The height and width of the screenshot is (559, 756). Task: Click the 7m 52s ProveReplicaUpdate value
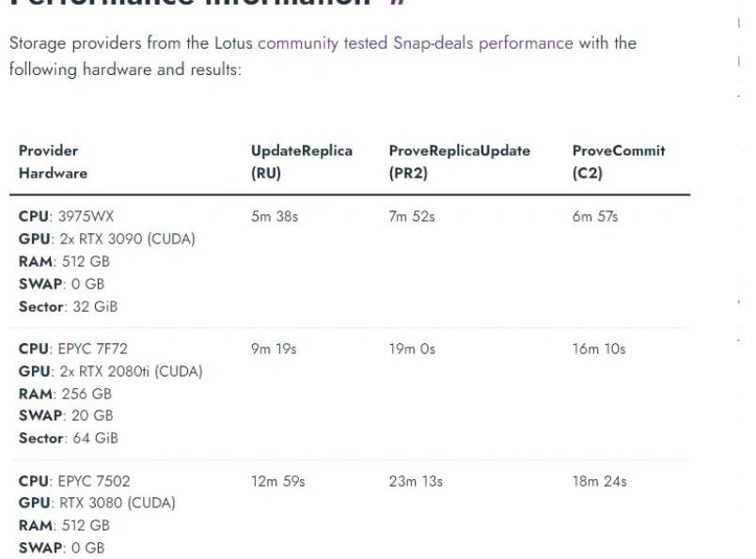[412, 216]
